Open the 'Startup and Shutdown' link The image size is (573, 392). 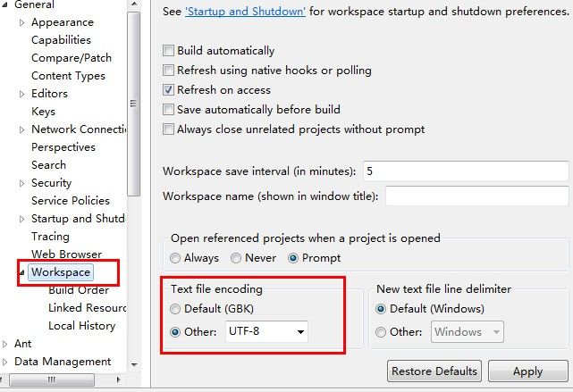[x=245, y=12]
